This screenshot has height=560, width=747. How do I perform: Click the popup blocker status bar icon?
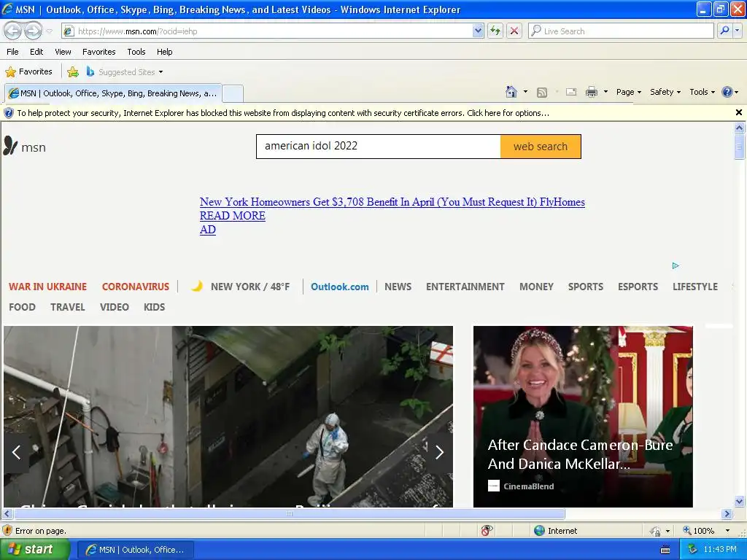tap(487, 531)
